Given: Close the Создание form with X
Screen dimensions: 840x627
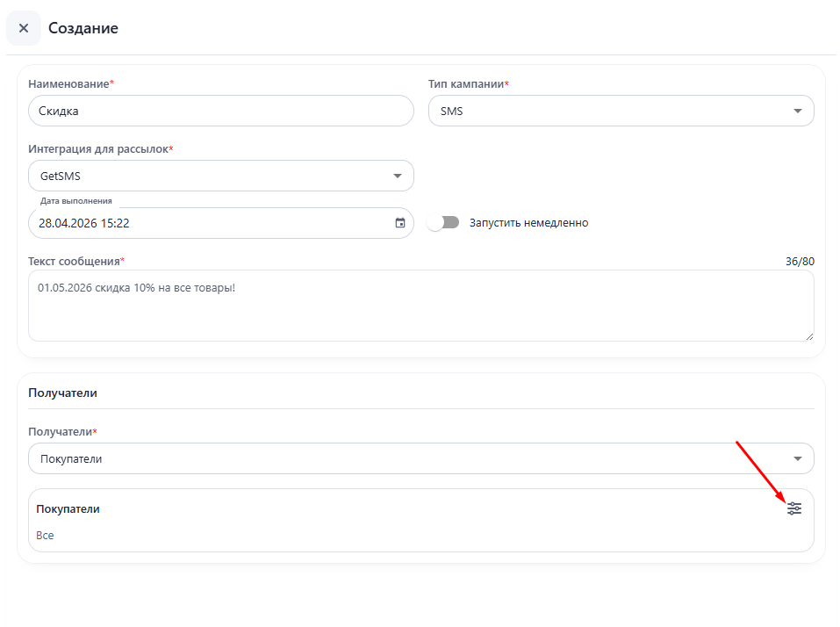Looking at the screenshot, I should click(24, 28).
